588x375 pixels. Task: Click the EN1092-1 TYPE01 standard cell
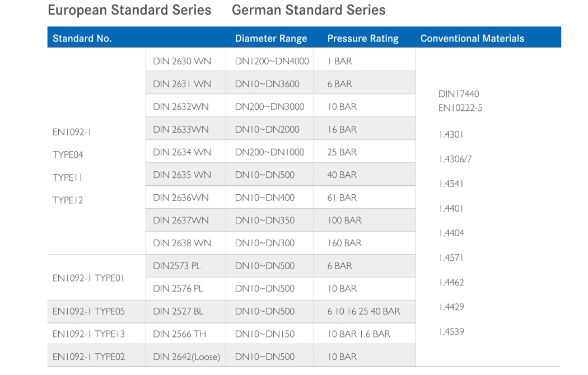point(88,278)
